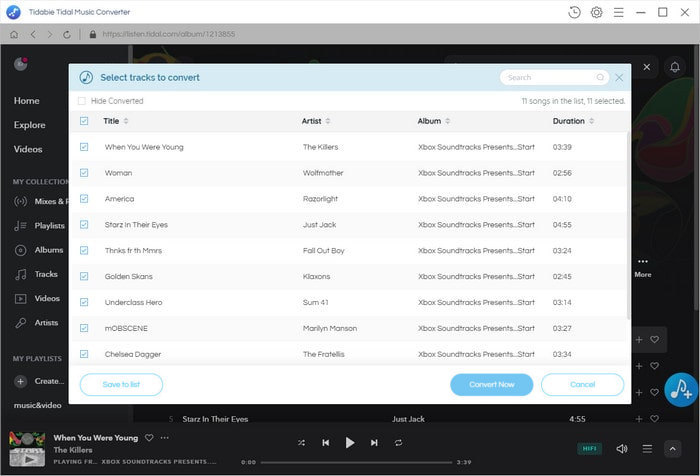Skip to previous track

click(325, 443)
